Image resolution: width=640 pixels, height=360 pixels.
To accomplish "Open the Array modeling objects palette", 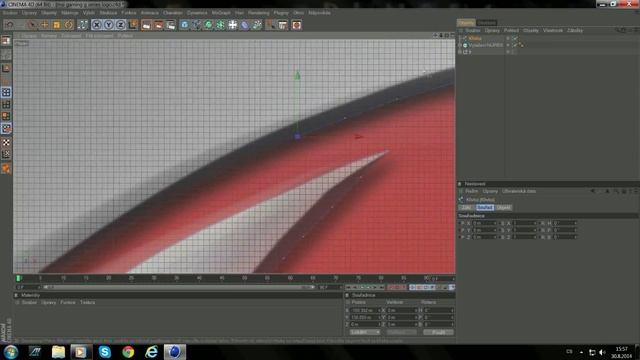I will click(x=220, y=25).
